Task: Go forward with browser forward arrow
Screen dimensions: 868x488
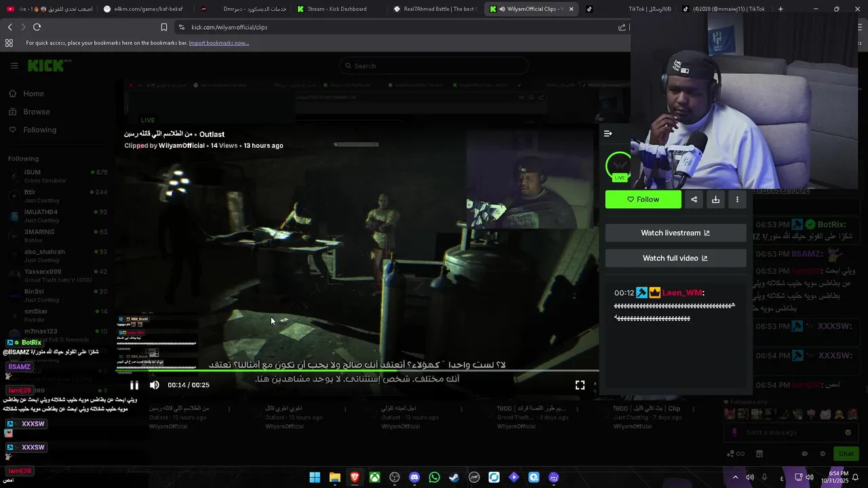Action: click(22, 27)
